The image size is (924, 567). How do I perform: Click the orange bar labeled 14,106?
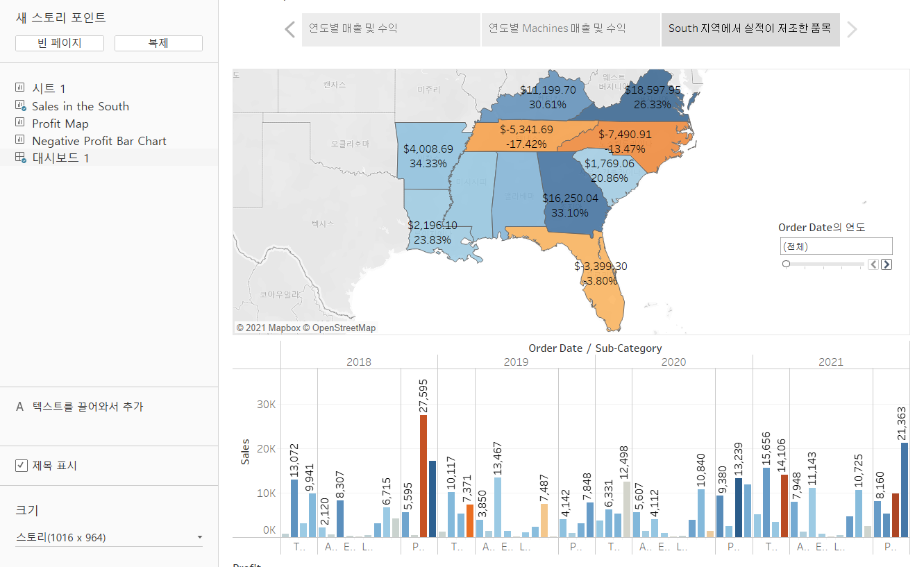click(784, 506)
